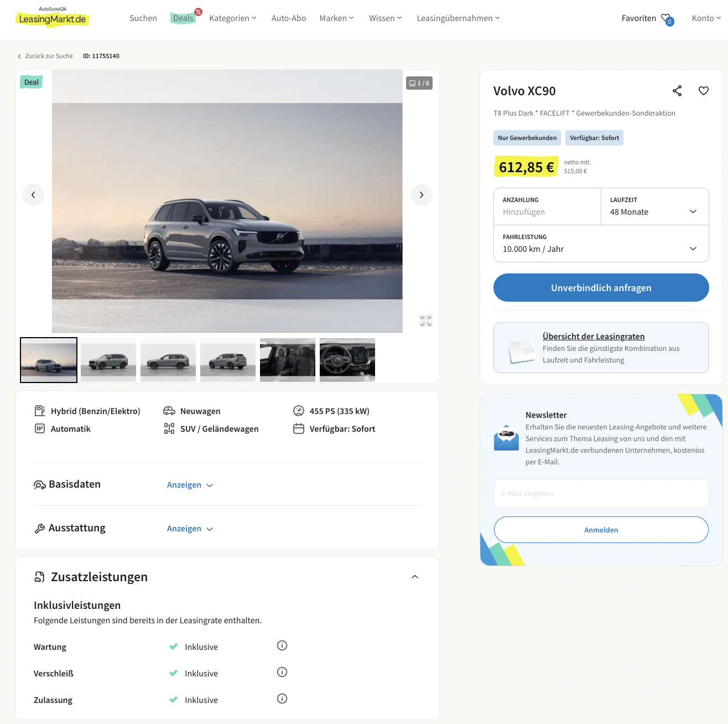Click the Basisdaten car icon
728x724 pixels.
point(40,485)
